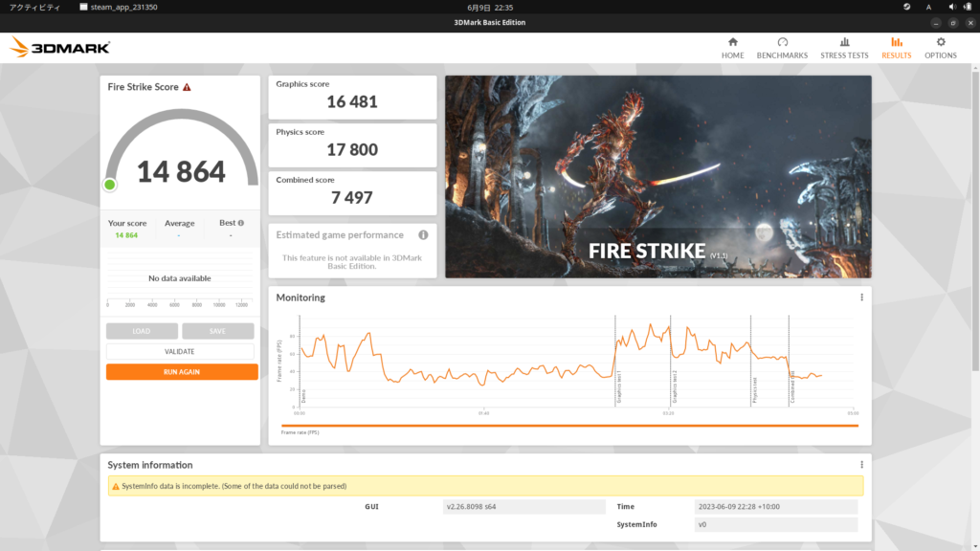Screen dimensions: 980x551
Task: Click the page vertical scrollbar
Action: [x=975, y=222]
